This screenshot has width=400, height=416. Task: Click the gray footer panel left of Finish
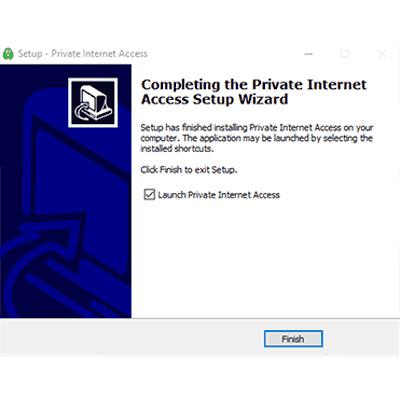pos(132,338)
